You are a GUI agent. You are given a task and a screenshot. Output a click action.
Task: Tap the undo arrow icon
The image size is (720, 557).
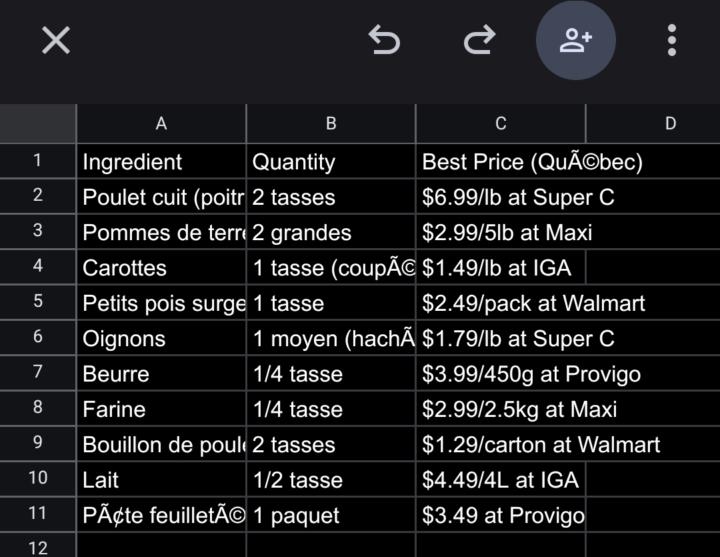(384, 40)
